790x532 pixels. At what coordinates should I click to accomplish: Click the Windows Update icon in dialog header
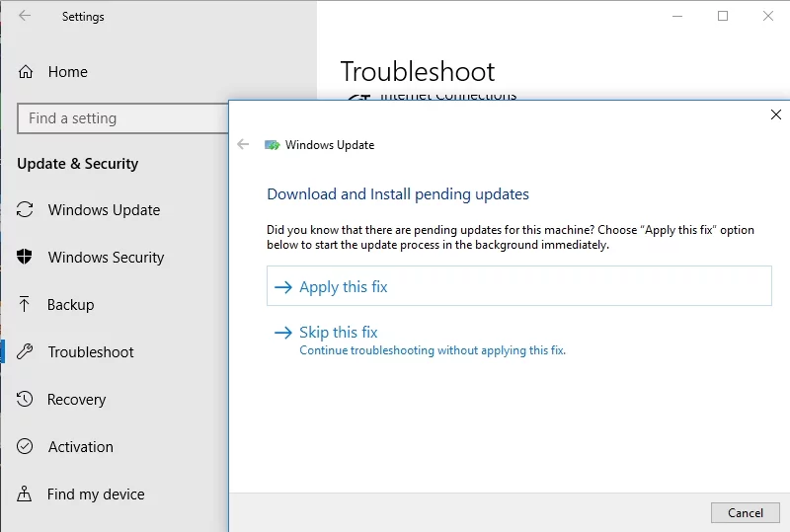point(272,145)
